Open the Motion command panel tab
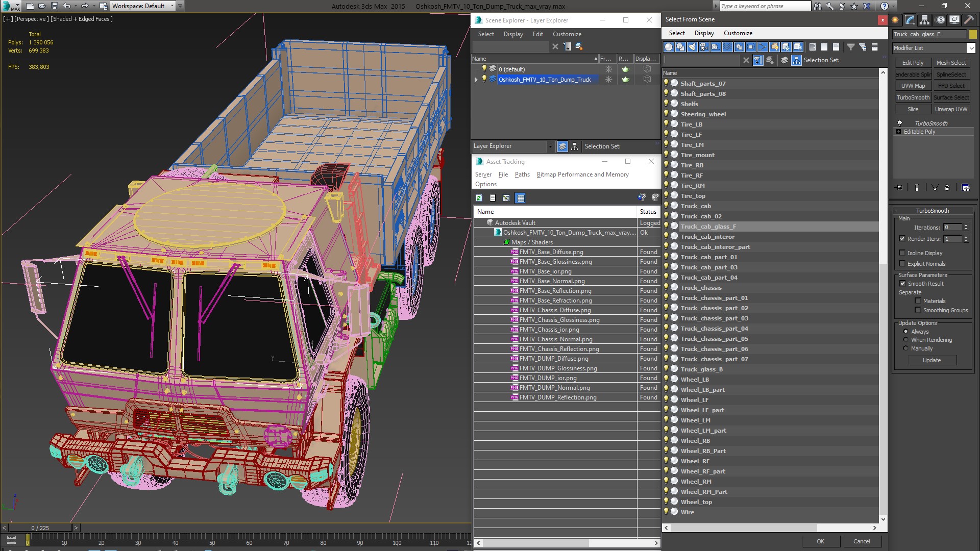The width and height of the screenshot is (980, 551). [x=940, y=20]
